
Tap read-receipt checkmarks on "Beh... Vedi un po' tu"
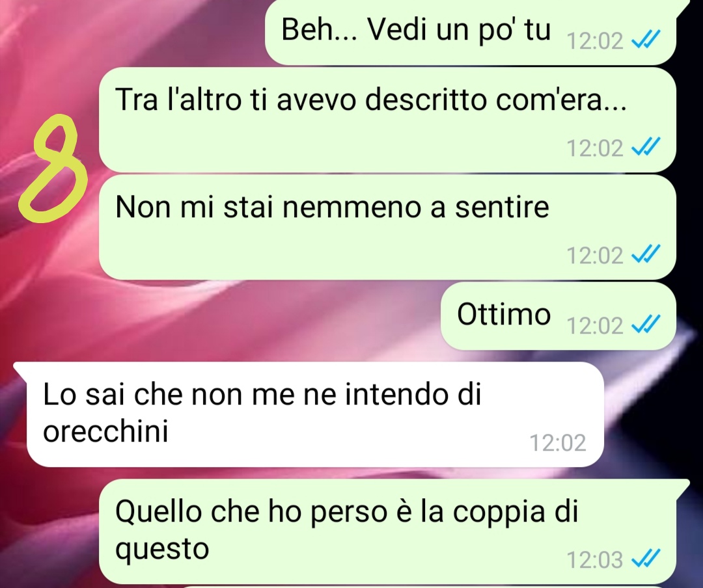[x=646, y=40]
